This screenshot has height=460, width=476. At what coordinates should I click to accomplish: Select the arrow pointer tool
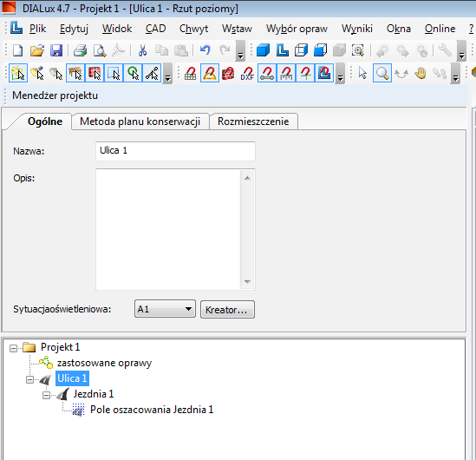[362, 73]
